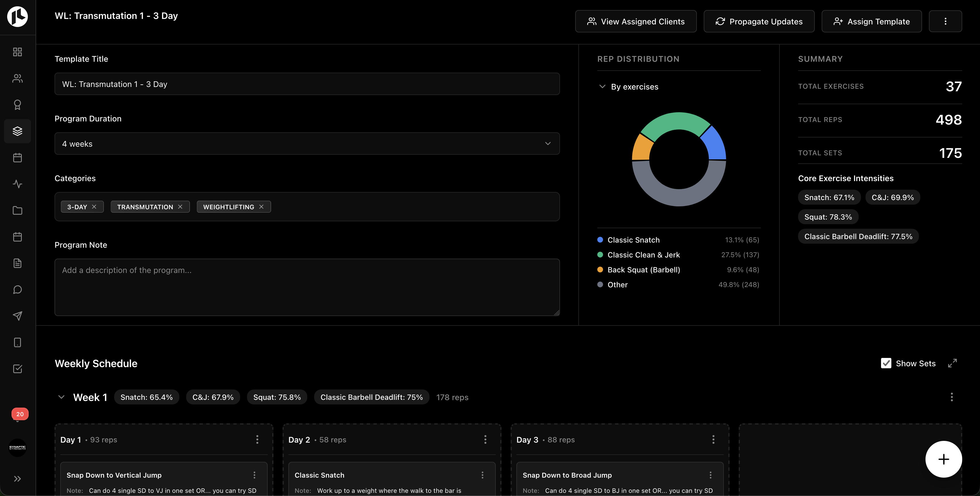Viewport: 980px width, 496px height.
Task: Open the chat message bubble icon
Action: pos(17,290)
